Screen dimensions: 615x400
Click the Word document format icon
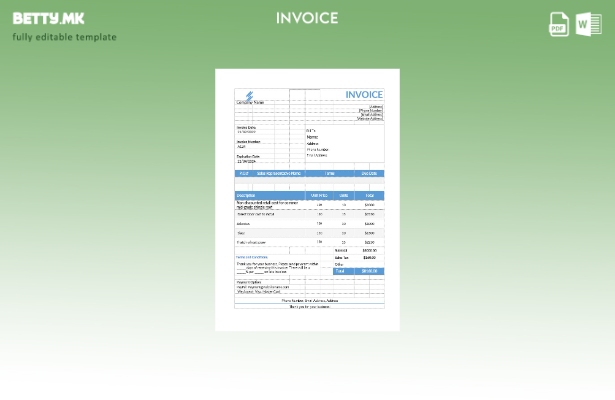click(x=589, y=24)
